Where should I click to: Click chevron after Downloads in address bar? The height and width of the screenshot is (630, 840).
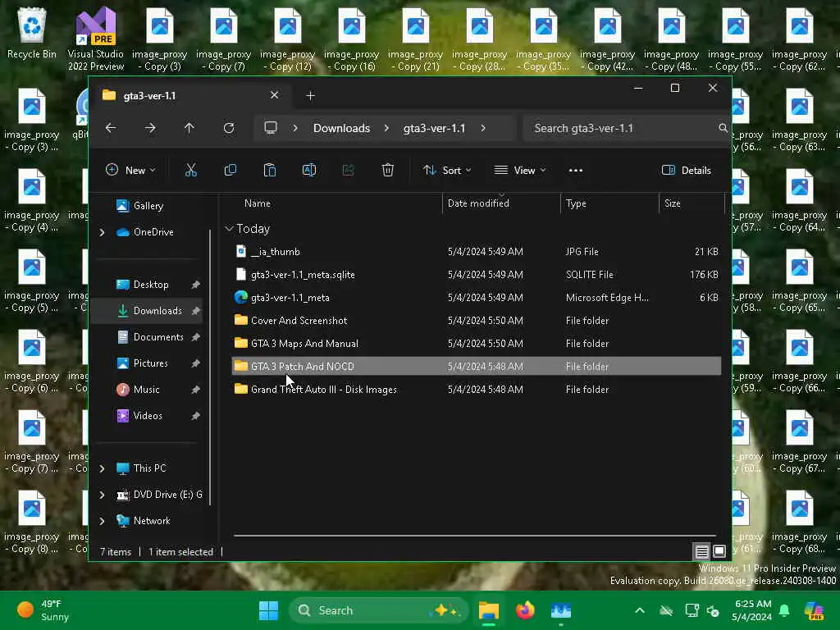pos(386,128)
